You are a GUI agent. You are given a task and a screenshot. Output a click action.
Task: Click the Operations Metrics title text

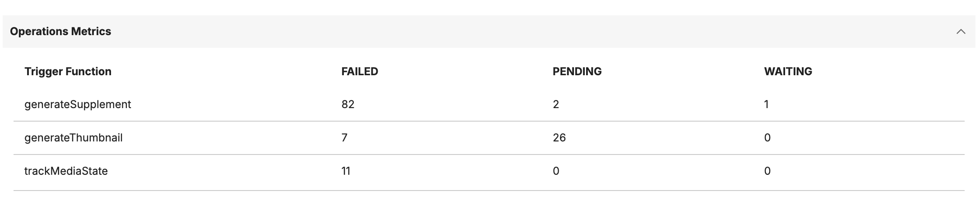coord(60,32)
